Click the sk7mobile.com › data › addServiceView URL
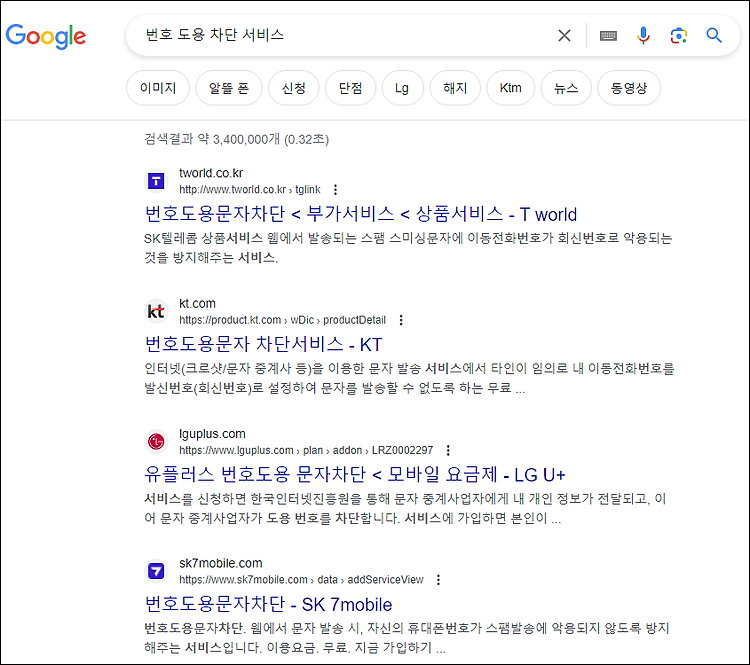The image size is (750, 665). point(301,580)
